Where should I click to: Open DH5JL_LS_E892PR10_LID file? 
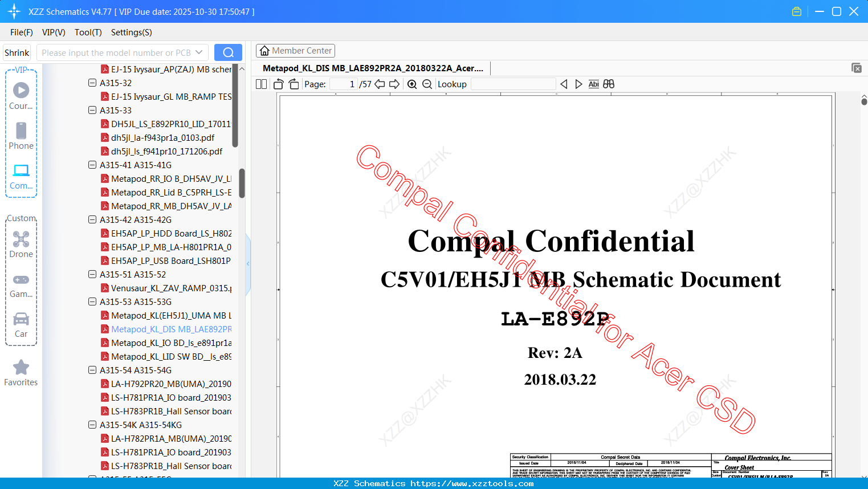(x=166, y=124)
